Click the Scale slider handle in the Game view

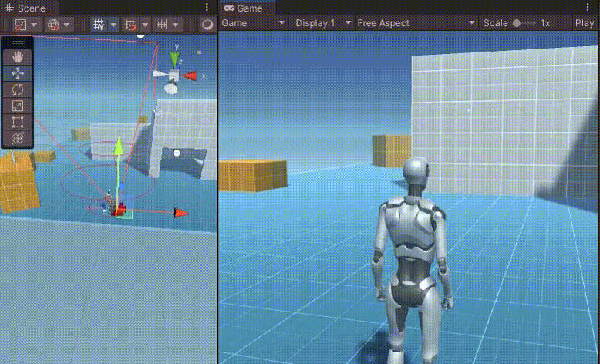pos(517,23)
